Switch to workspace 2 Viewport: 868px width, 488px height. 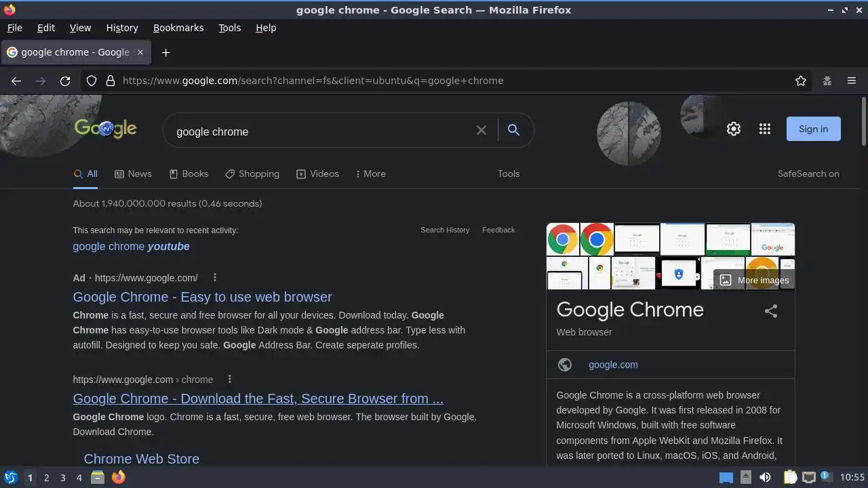click(46, 477)
